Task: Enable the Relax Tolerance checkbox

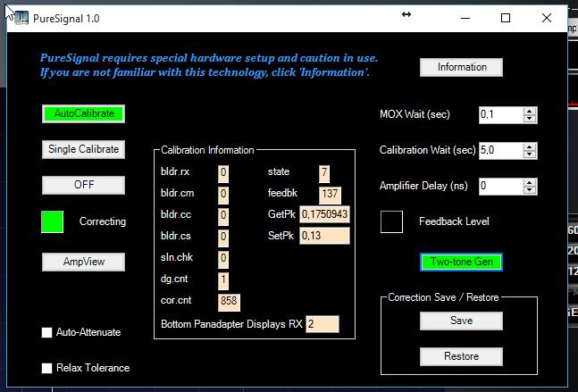Action: (46, 368)
